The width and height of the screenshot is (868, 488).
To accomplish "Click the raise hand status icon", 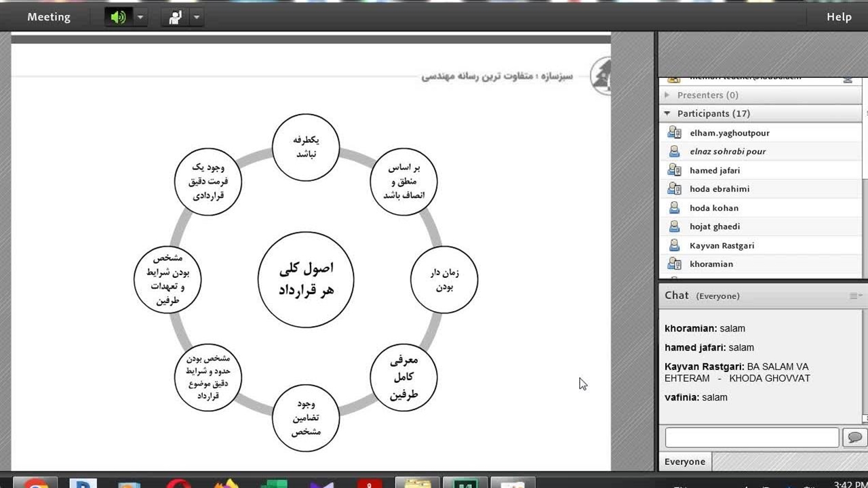I will [175, 17].
